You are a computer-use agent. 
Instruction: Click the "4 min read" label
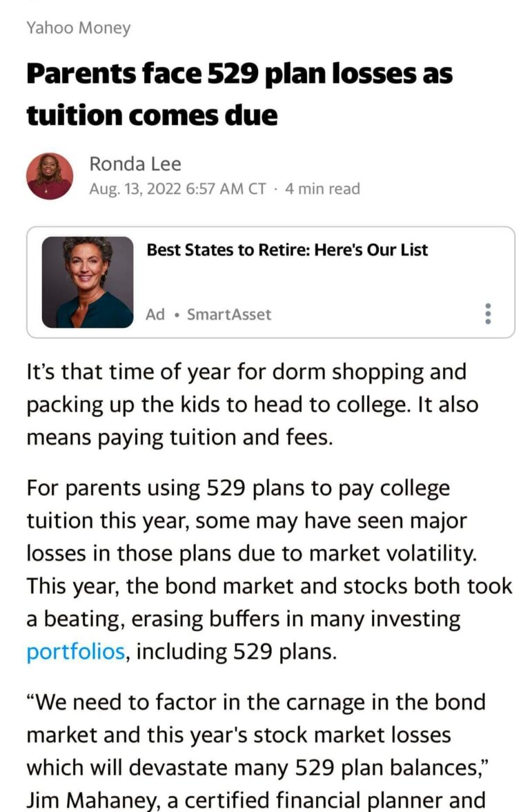[322, 188]
